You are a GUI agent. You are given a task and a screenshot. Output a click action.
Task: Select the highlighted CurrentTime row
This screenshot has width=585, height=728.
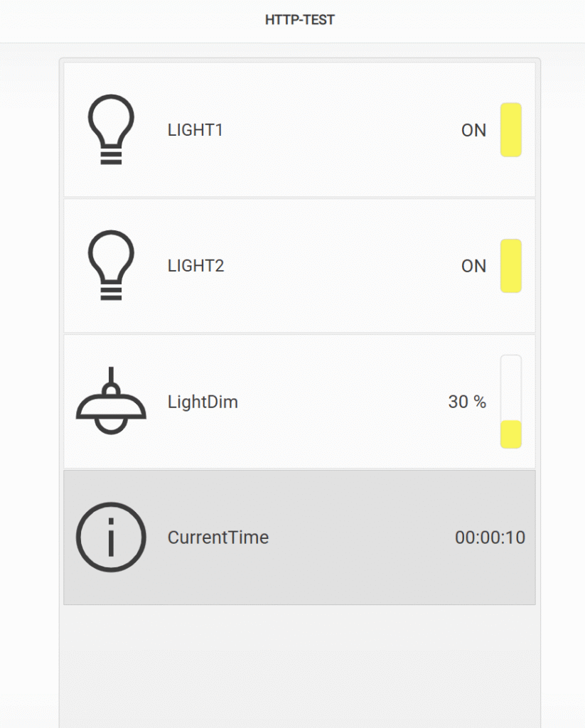[299, 537]
